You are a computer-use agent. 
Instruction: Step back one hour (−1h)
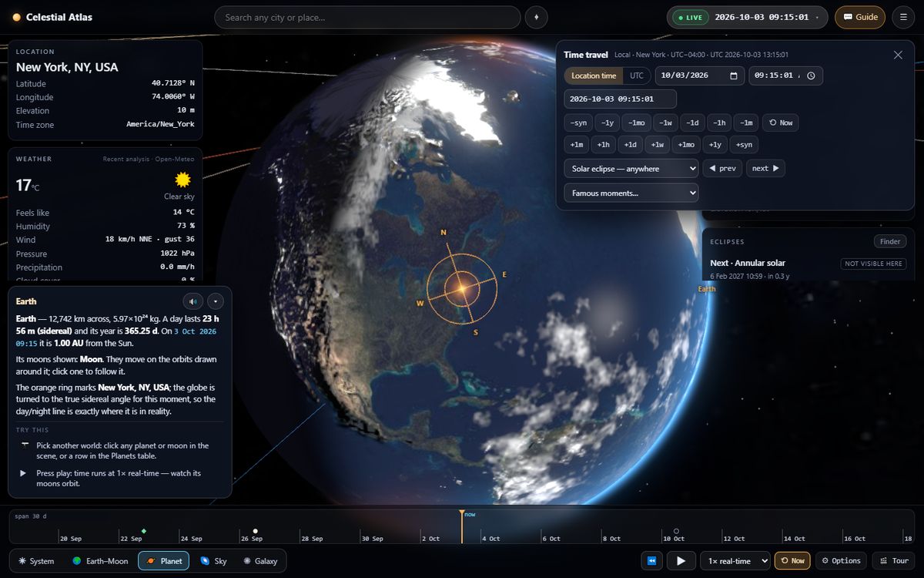click(719, 123)
